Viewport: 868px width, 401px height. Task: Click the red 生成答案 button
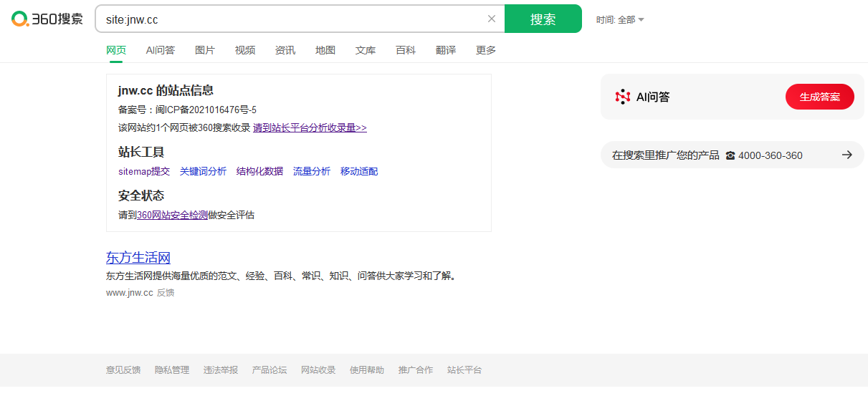click(819, 97)
